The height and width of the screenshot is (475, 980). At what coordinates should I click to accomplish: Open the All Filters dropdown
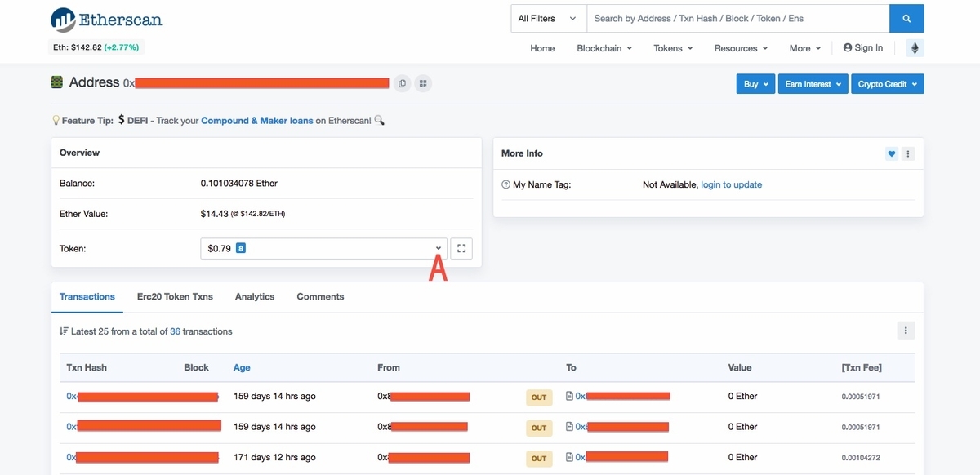click(x=548, y=18)
